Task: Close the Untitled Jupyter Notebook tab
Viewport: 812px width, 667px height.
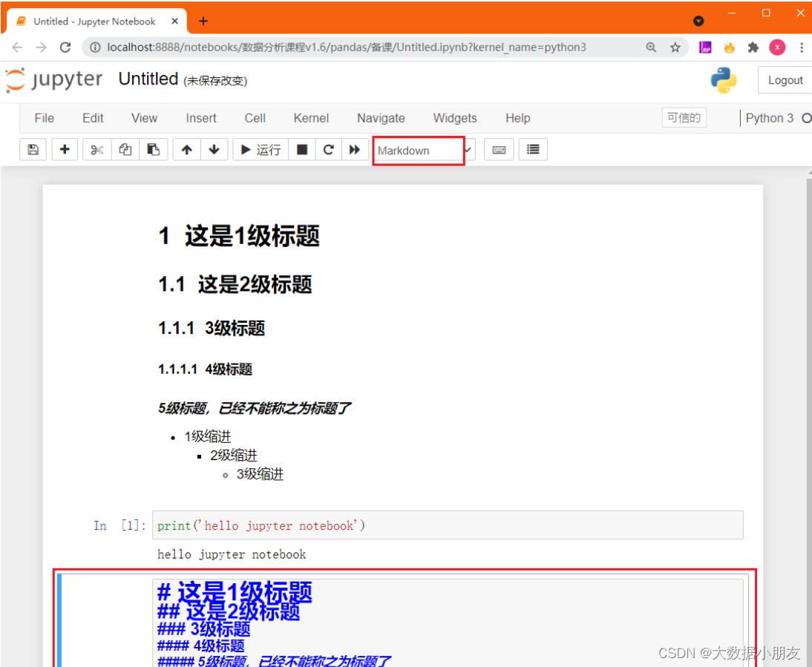Action: [x=174, y=22]
